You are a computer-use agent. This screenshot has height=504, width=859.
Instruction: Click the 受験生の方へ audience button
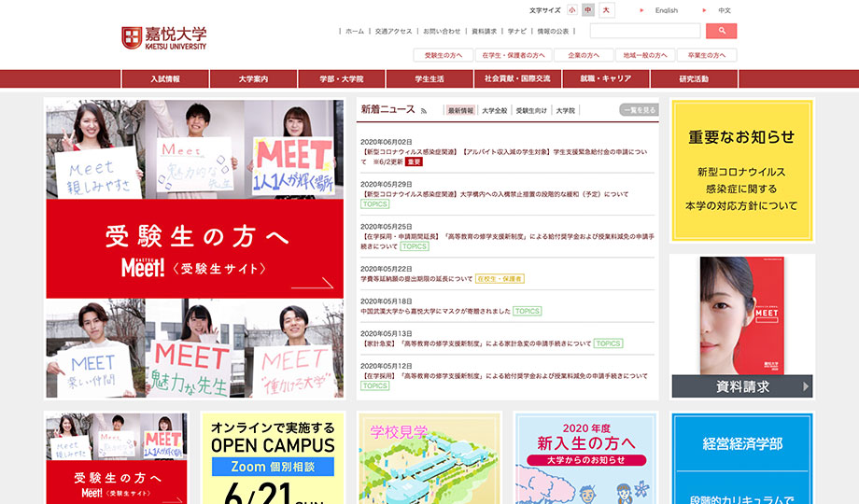443,55
